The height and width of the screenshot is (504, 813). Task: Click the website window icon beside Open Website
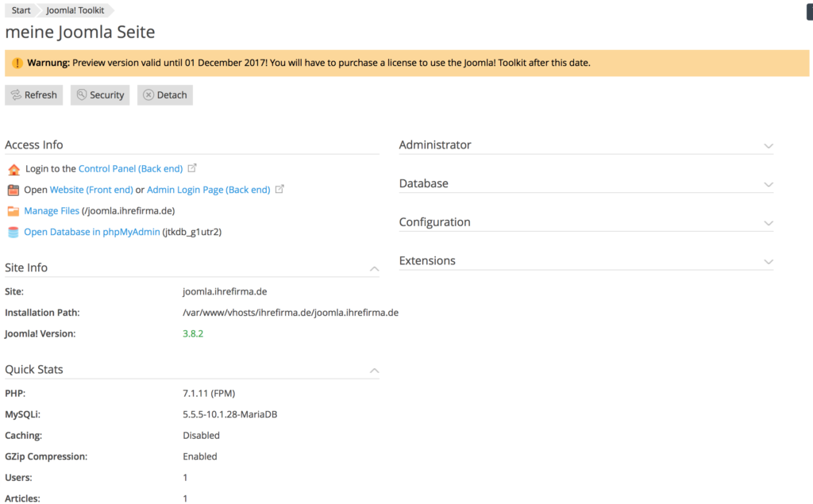[x=13, y=190]
